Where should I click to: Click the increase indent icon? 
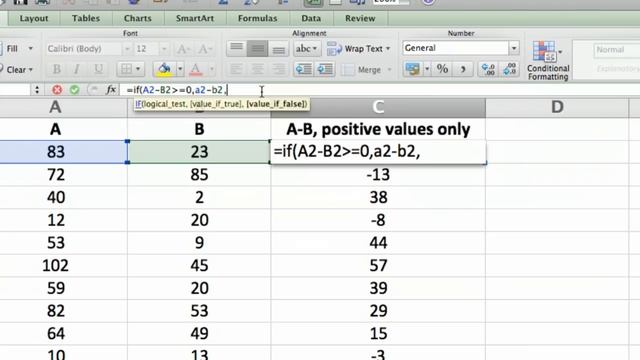coord(325,69)
